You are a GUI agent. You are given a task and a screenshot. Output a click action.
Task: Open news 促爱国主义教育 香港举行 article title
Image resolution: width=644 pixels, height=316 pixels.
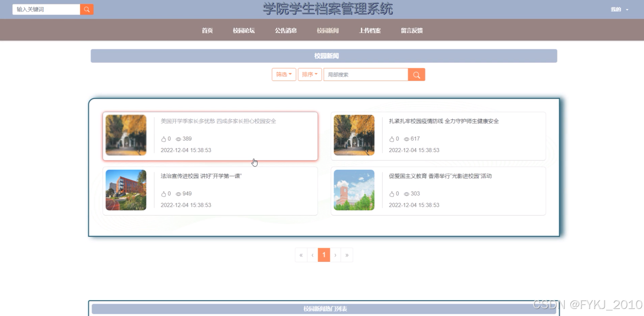(440, 176)
